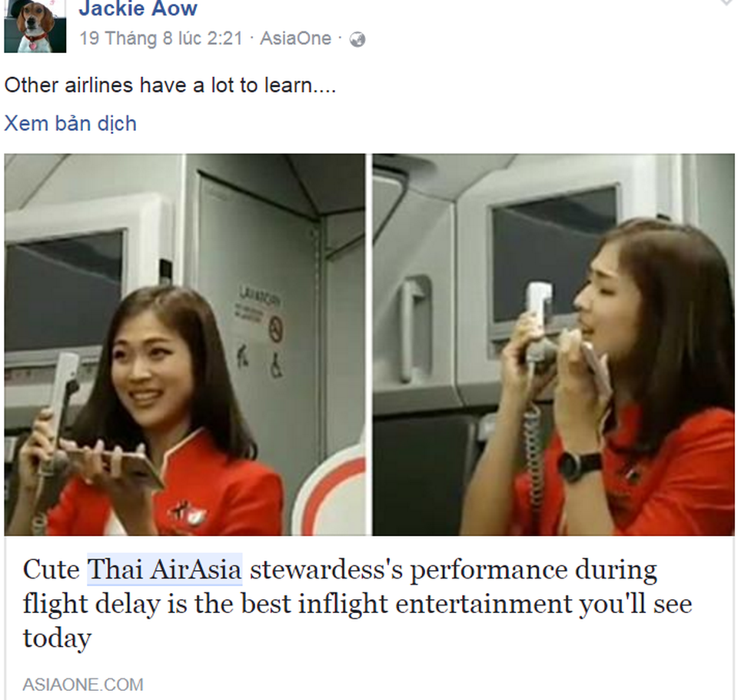The height and width of the screenshot is (700, 738).
Task: Open the article headline about stewardess's performance
Action: point(357,604)
